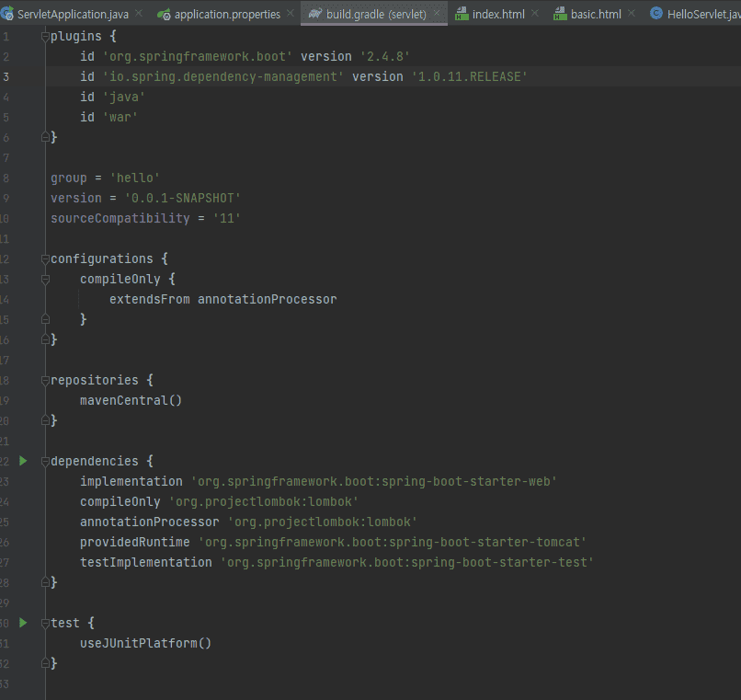The image size is (741, 700).
Task: Click the spring-boot-starter-tomcat dependency string
Action: tap(393, 542)
